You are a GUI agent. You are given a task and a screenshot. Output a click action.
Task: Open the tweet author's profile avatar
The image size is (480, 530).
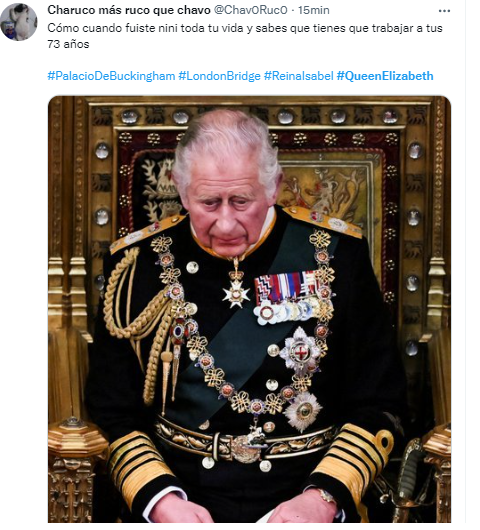(19, 22)
